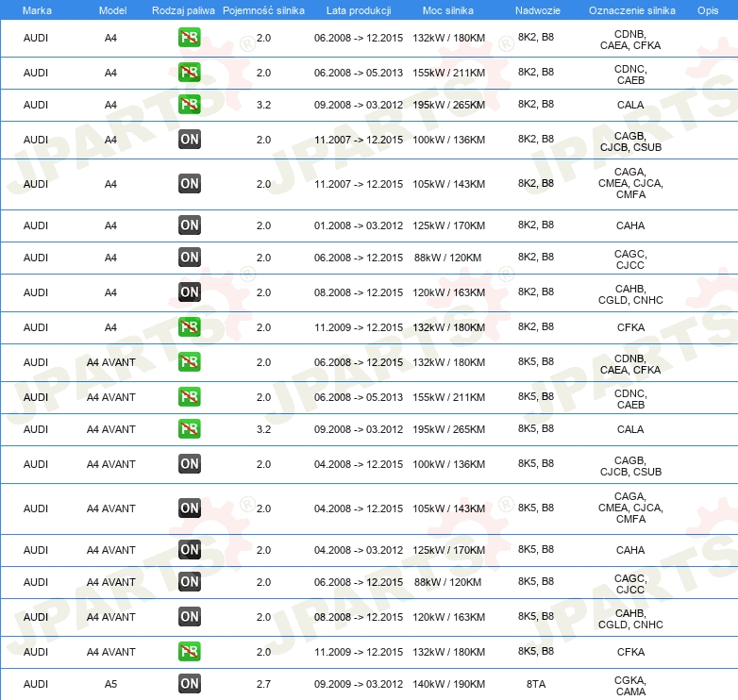The height and width of the screenshot is (700, 738).
Task: Click the ON diesel icon in the Audi A5 row
Action: coord(190,684)
